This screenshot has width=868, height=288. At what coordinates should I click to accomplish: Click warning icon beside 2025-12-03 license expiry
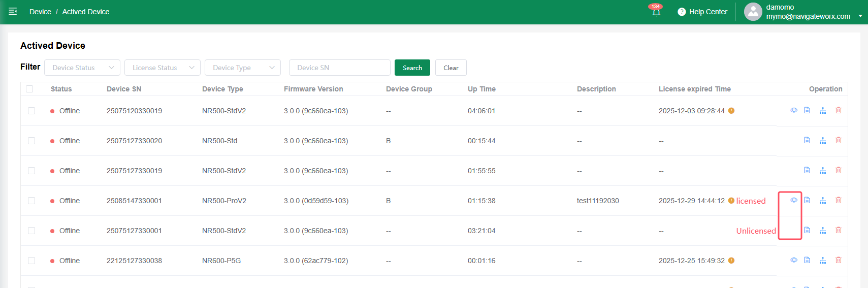731,111
